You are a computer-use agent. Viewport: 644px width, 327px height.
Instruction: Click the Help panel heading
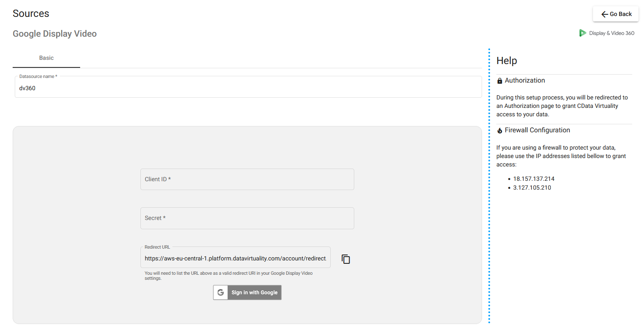pyautogui.click(x=507, y=61)
